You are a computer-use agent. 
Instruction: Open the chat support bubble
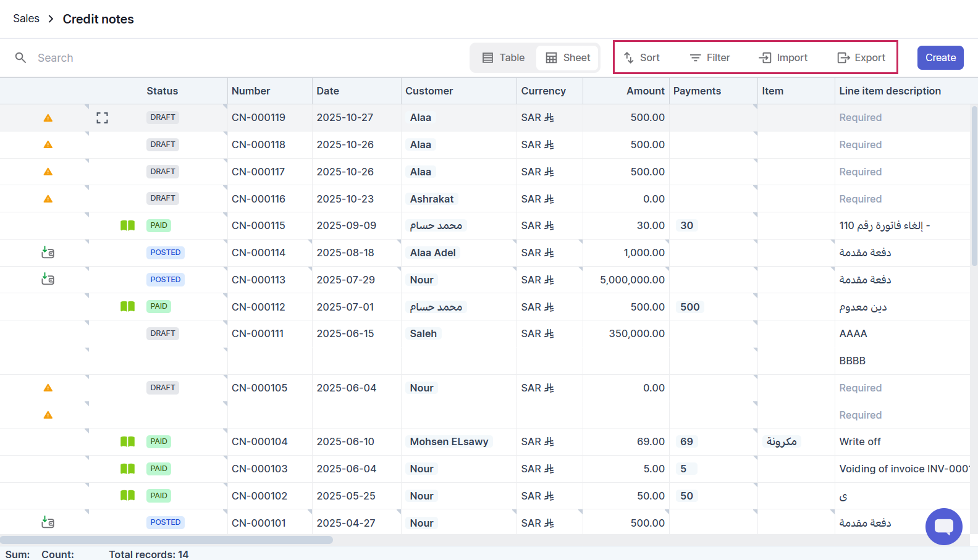[x=943, y=527]
